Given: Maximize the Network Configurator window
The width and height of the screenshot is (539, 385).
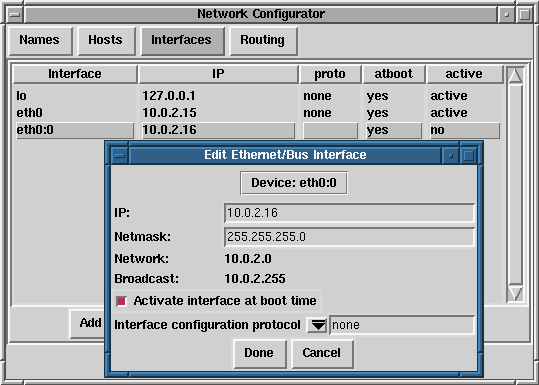Looking at the screenshot, I should click(524, 14).
